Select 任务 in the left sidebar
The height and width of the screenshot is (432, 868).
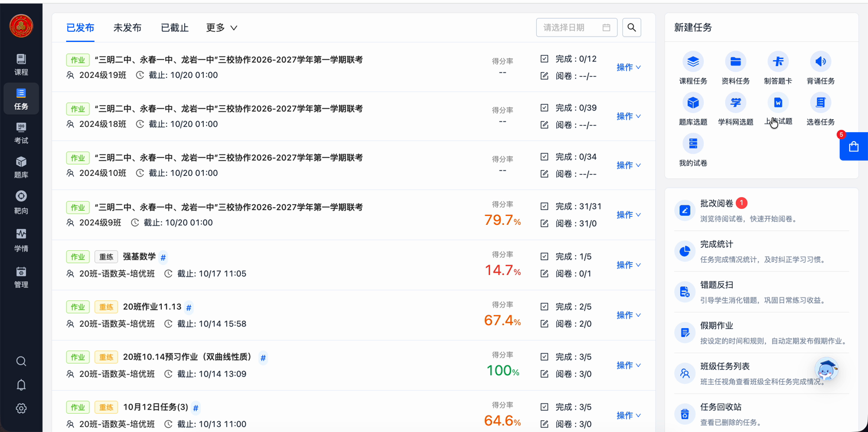21,99
